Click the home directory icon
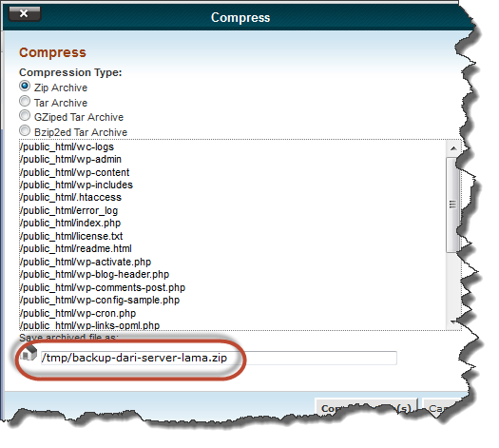499x448 pixels. click(x=29, y=354)
